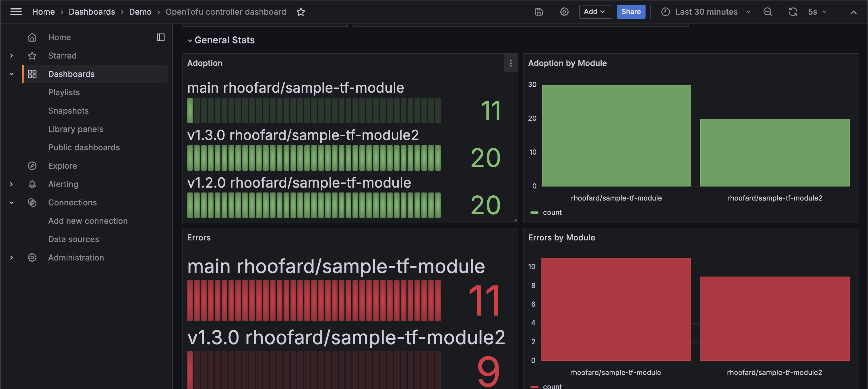
Task: Click the zoom out time range icon
Action: click(767, 12)
